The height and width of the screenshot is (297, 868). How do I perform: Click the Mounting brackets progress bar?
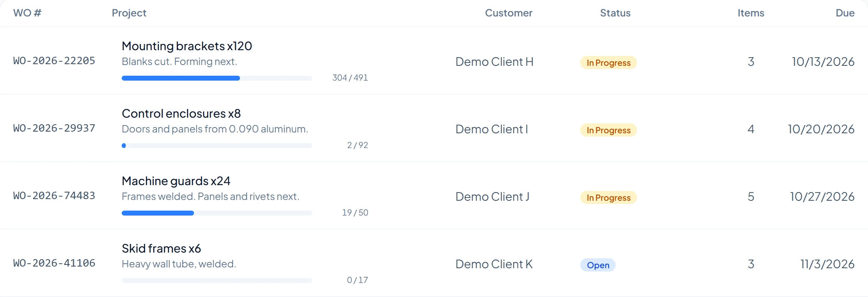(x=217, y=78)
